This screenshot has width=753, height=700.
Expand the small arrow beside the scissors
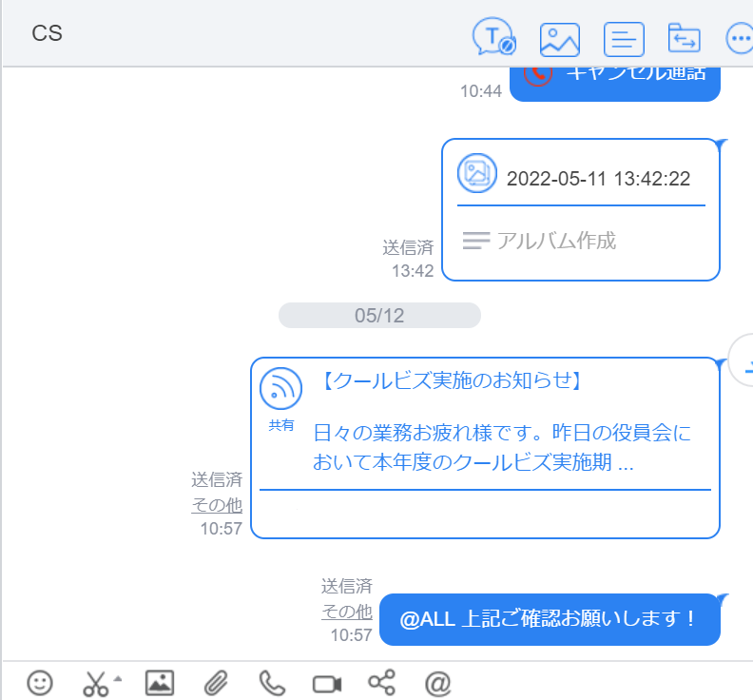click(x=118, y=678)
